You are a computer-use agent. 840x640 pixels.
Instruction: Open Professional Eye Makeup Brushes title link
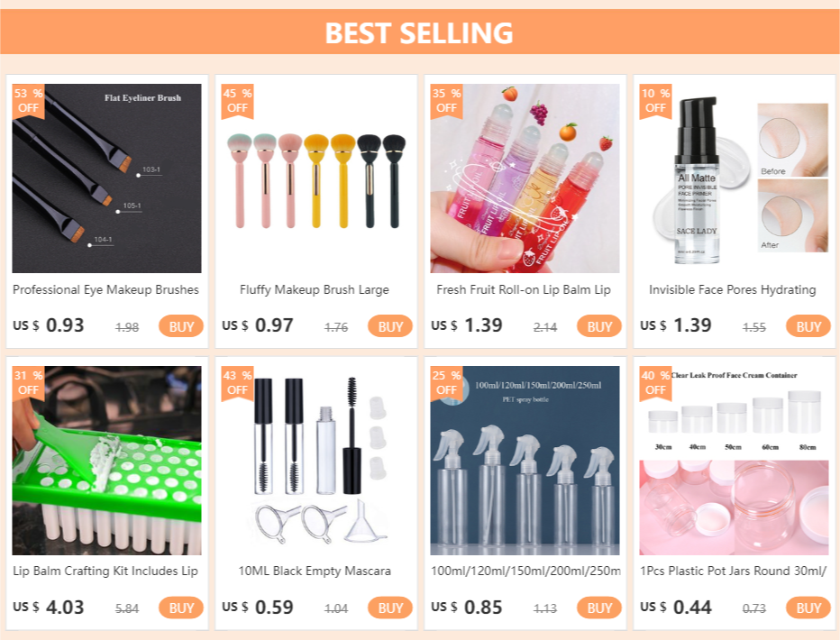click(x=105, y=289)
